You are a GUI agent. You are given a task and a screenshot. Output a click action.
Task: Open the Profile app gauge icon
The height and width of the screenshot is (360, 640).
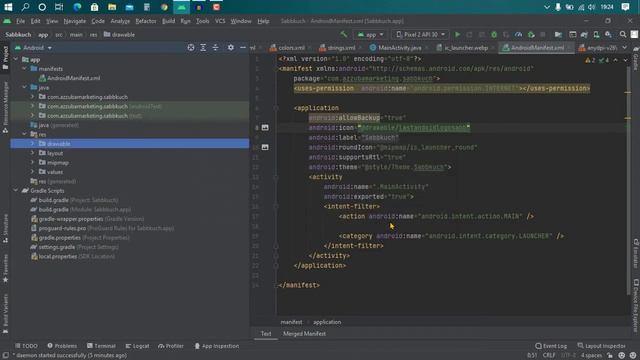(518, 35)
